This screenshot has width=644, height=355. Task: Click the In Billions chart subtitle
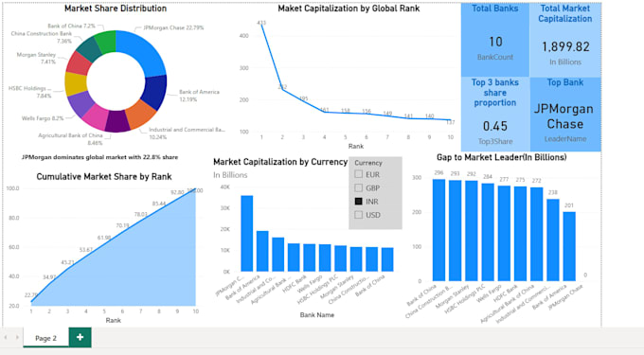pyautogui.click(x=230, y=175)
